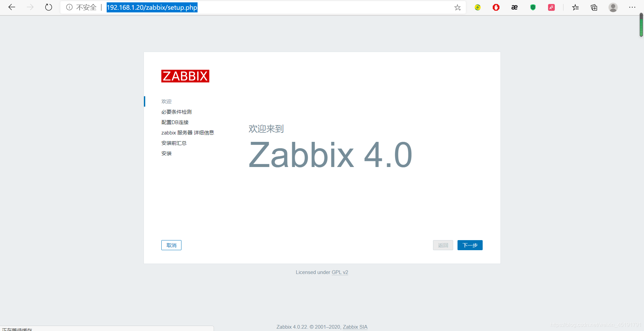Click the browser forward arrow

pyautogui.click(x=30, y=7)
